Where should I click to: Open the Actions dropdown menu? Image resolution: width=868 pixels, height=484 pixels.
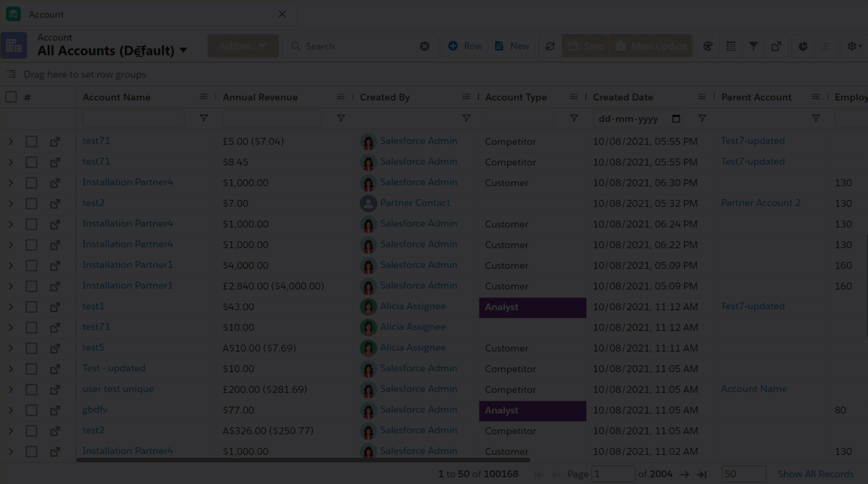[x=243, y=46]
